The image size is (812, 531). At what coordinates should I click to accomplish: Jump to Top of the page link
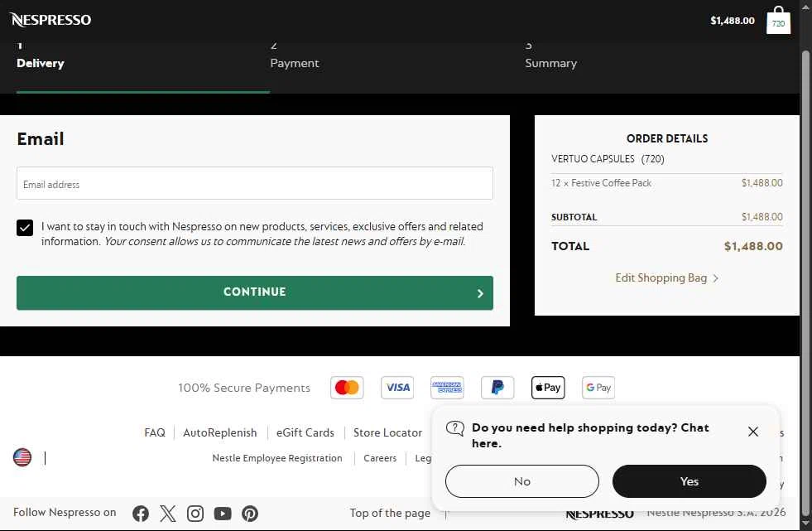click(x=390, y=513)
